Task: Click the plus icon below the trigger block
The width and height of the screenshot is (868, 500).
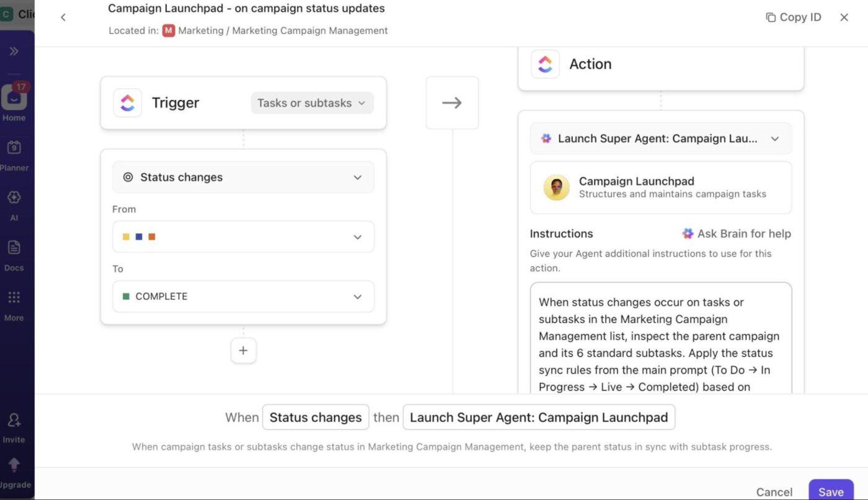Action: 242,349
